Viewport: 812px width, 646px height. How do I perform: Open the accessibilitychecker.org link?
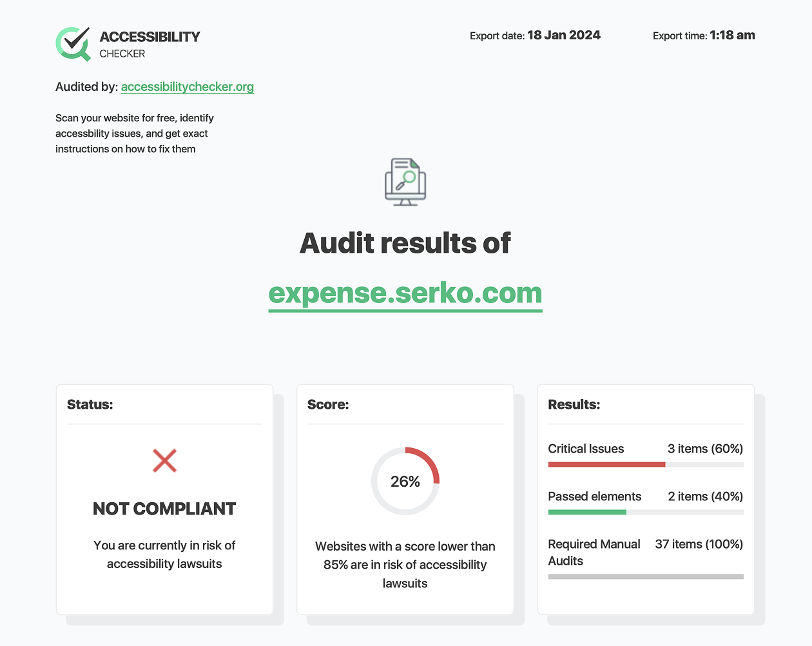pos(187,87)
